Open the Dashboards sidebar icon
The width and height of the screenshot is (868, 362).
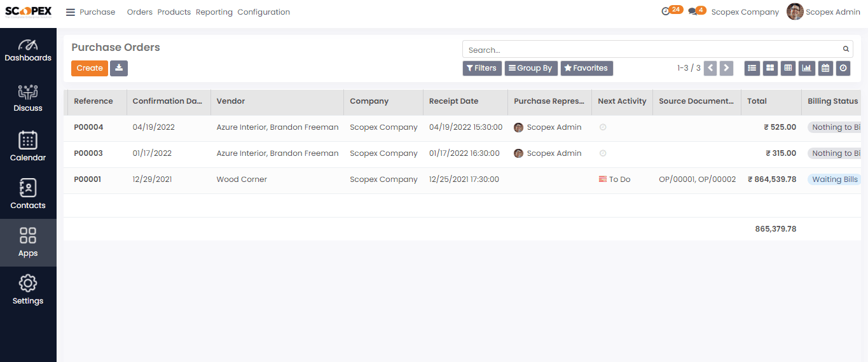point(28,50)
